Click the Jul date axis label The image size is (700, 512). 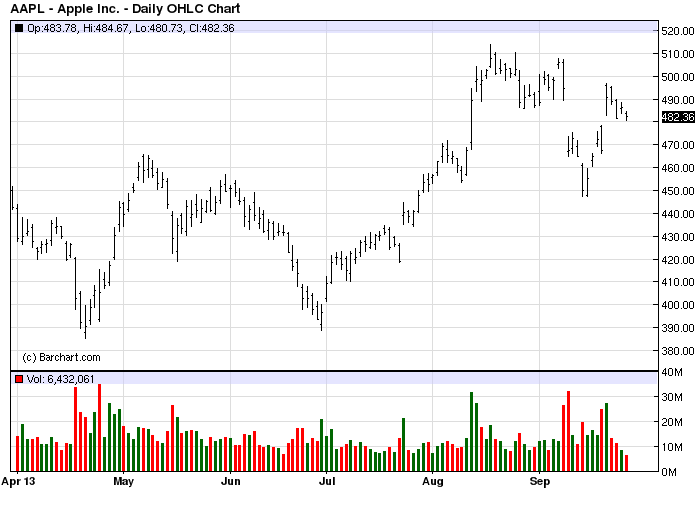(327, 482)
